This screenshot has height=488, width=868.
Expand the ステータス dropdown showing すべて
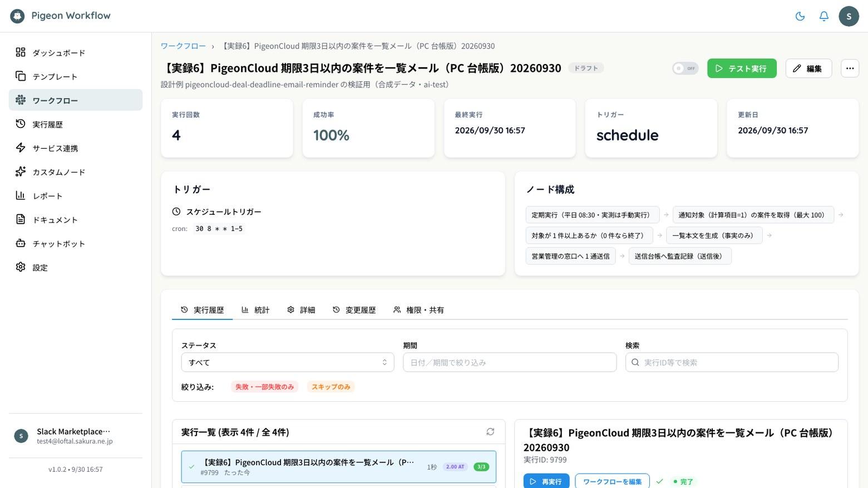click(x=288, y=362)
